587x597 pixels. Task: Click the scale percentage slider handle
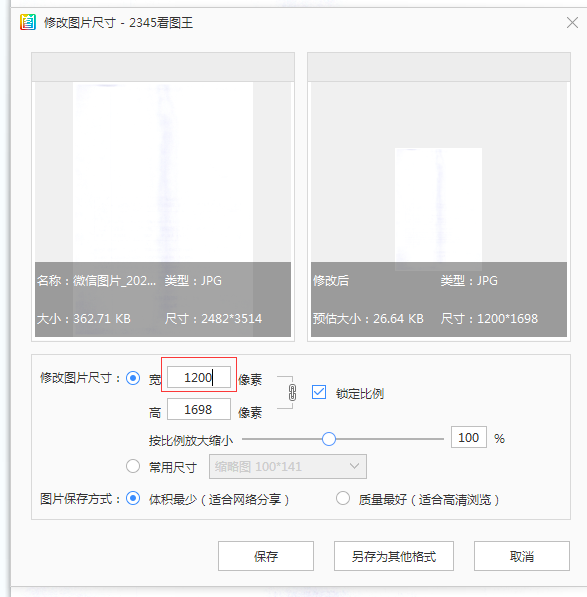coord(329,439)
